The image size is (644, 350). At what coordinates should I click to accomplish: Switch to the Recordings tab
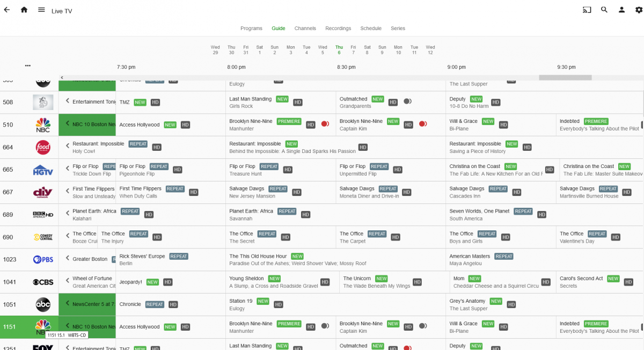coord(338,28)
